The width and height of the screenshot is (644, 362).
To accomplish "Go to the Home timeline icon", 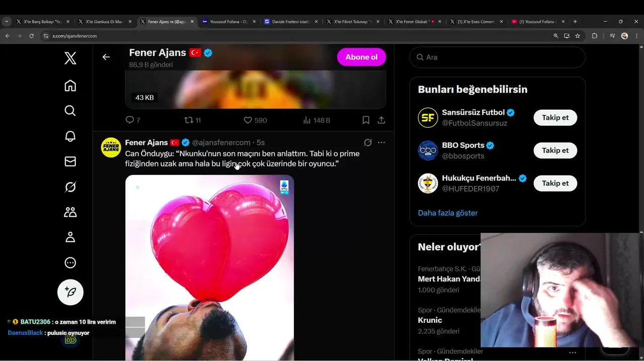I will click(x=70, y=86).
